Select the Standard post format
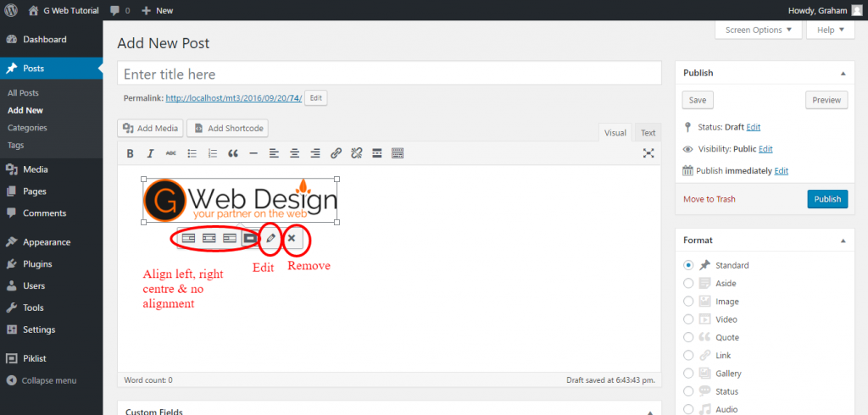 [x=688, y=265]
